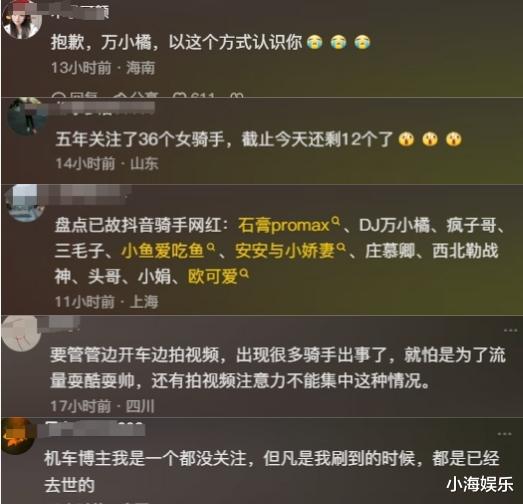Open the 小鱼爱吃鱼 highlighted link
523x504 pixels.
point(162,250)
